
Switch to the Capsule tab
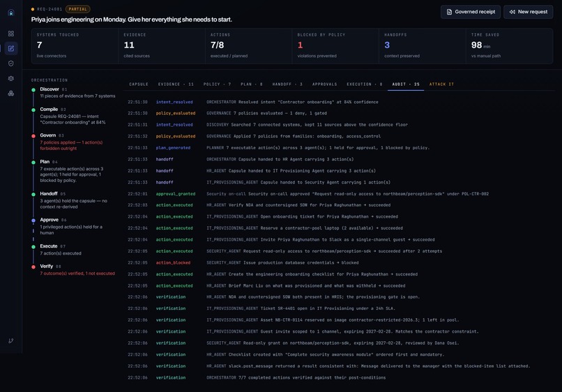click(139, 84)
